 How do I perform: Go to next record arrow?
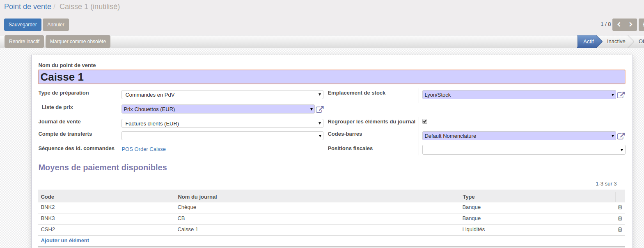(631, 25)
